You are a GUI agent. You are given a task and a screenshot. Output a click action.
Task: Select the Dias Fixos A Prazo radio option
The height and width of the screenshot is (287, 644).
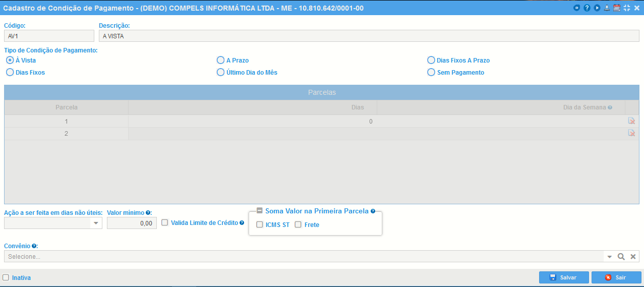(x=431, y=60)
